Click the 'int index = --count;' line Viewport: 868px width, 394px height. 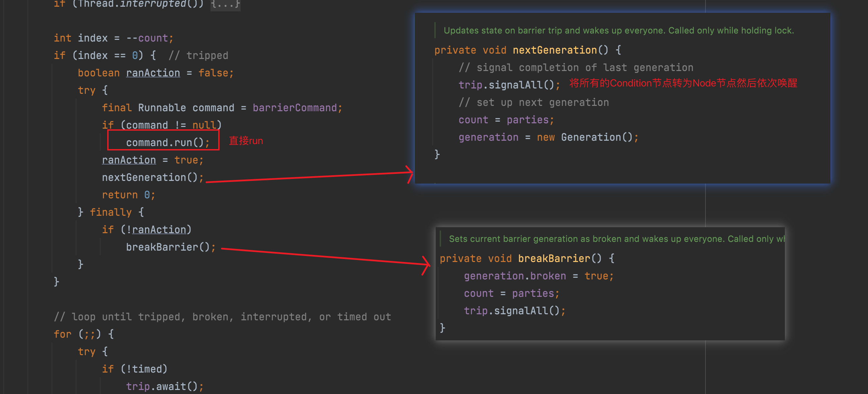[x=114, y=38]
